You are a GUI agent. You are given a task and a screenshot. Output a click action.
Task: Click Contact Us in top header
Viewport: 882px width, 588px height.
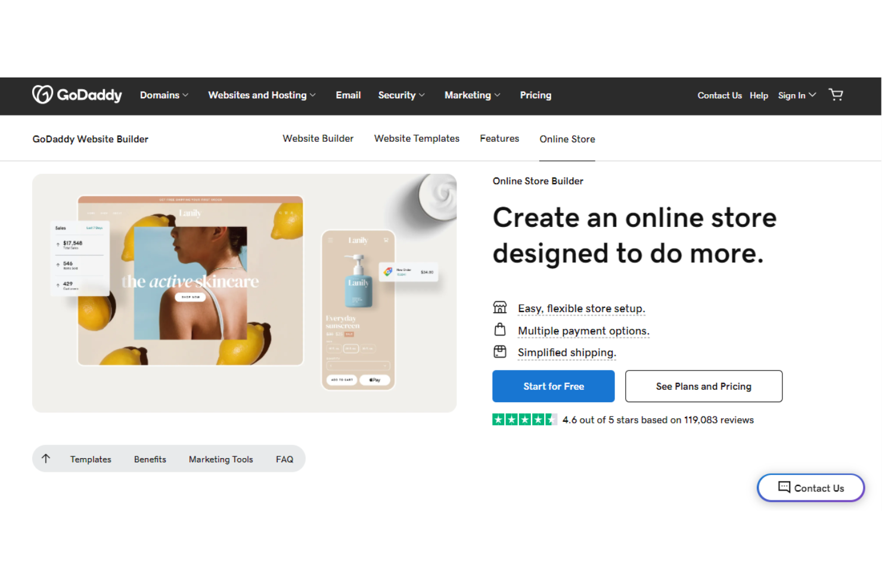(x=719, y=95)
